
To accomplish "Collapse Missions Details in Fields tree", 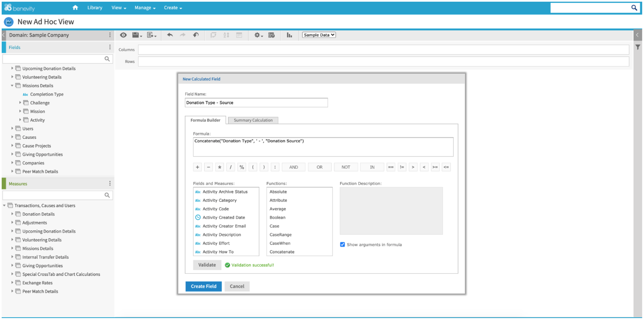I will [12, 85].
